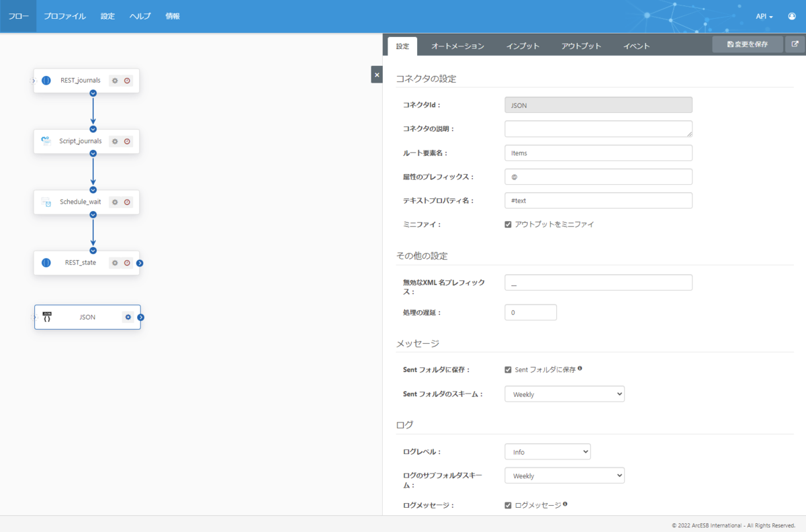Viewport: 806px width, 532px height.
Task: Open the ヘルプ menu
Action: (x=140, y=16)
